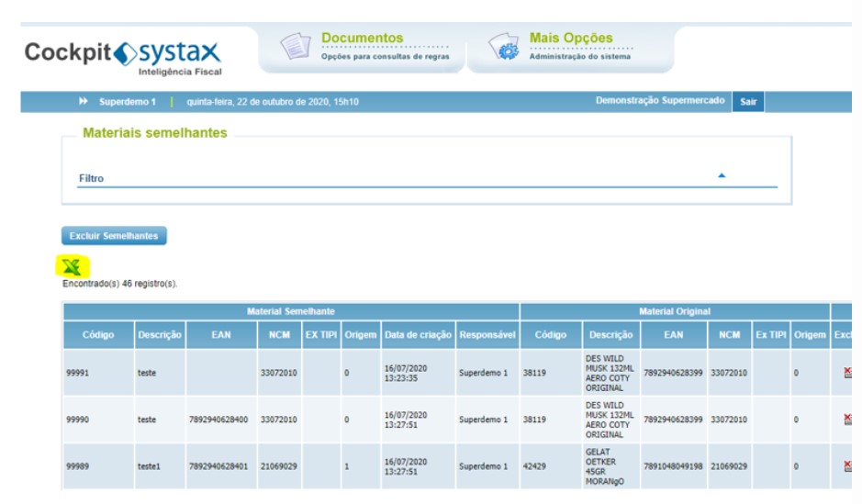Image resolution: width=862 pixels, height=504 pixels.
Task: Open the Mais Opções menu
Action: [571, 38]
